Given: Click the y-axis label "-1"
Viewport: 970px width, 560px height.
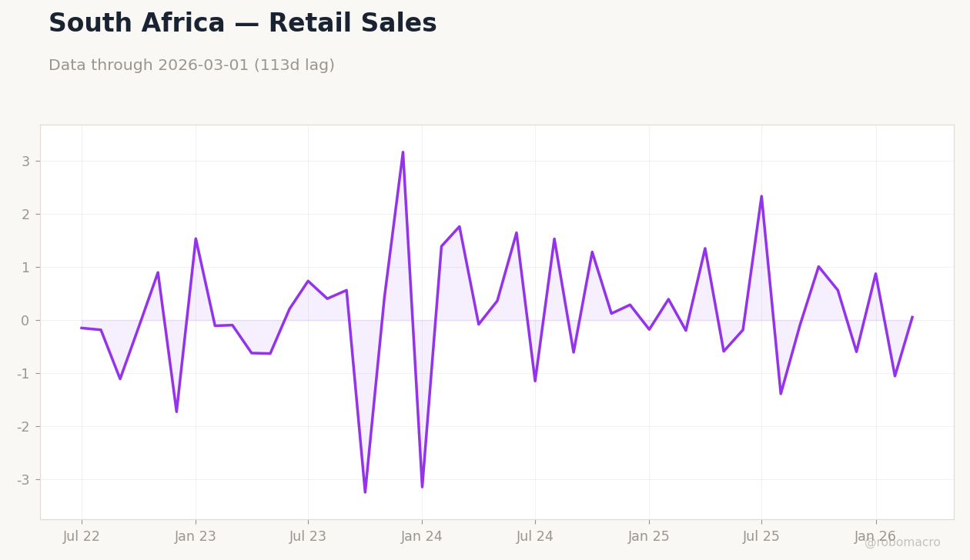Looking at the screenshot, I should click(x=23, y=374).
